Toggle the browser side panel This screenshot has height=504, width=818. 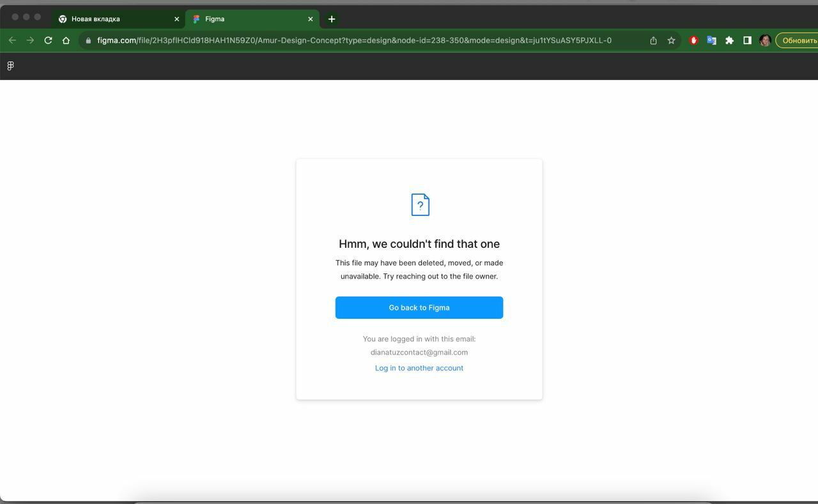coord(747,40)
